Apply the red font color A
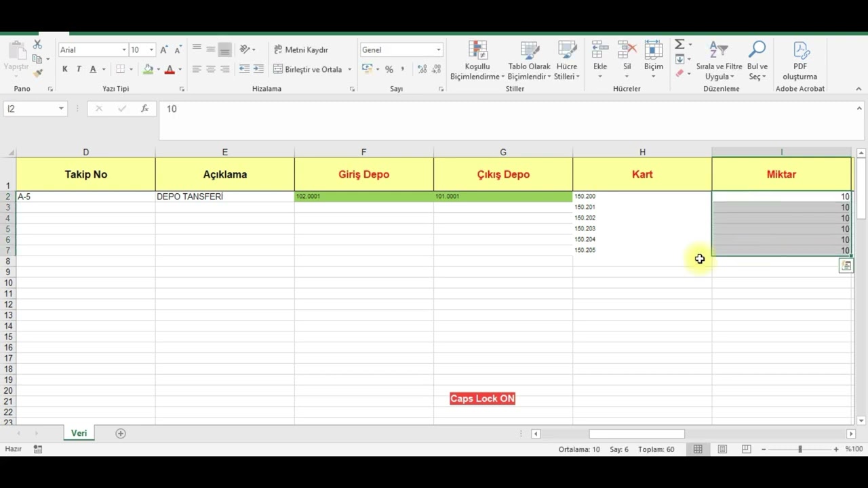The image size is (868, 488). [x=170, y=69]
